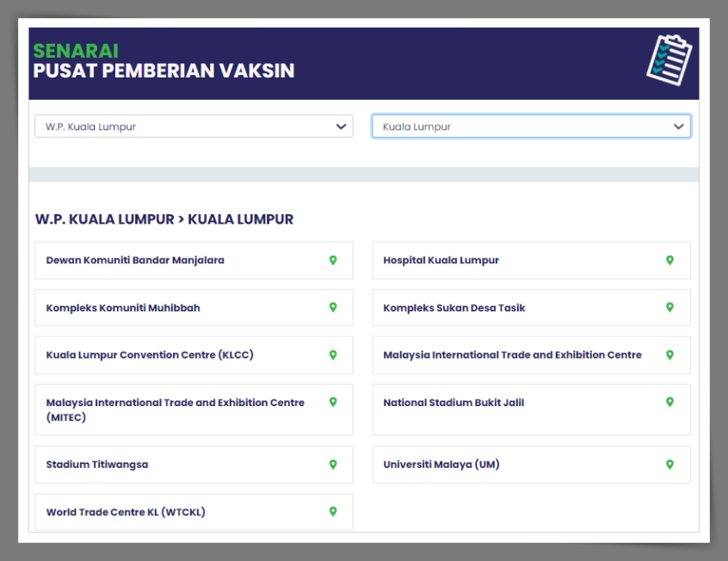Select map pin for Kuala Lumpur Convention Centre
Screen dimensions: 728x561
pyautogui.click(x=333, y=355)
